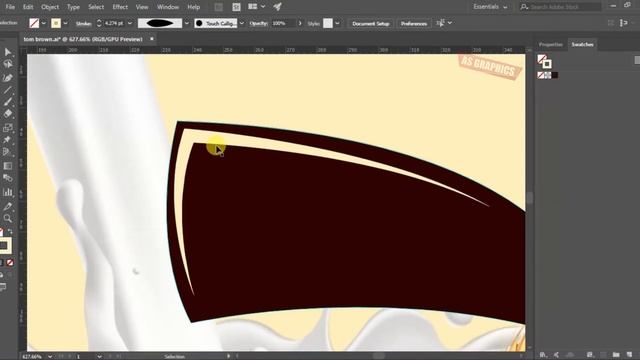Open the Window menu

point(168,7)
